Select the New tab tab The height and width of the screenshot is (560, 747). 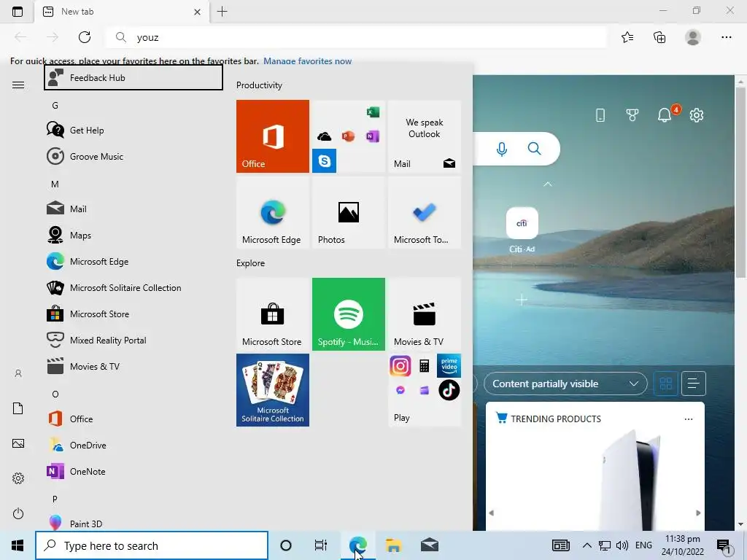(x=122, y=12)
